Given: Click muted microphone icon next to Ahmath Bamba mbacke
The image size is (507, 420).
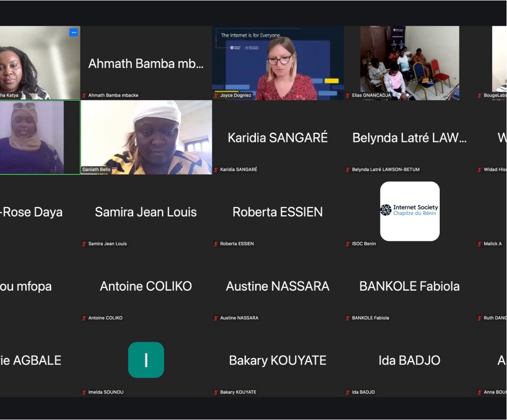Looking at the screenshot, I should (84, 95).
